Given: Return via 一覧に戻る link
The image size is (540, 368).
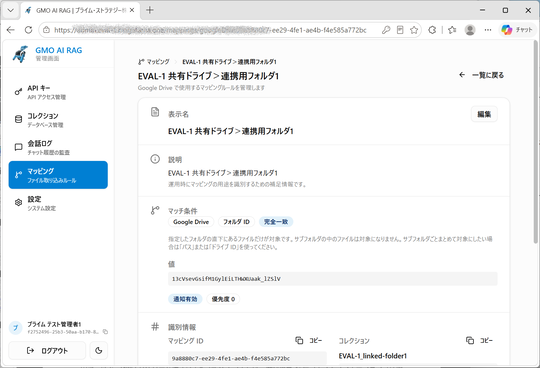Looking at the screenshot, I should (481, 75).
